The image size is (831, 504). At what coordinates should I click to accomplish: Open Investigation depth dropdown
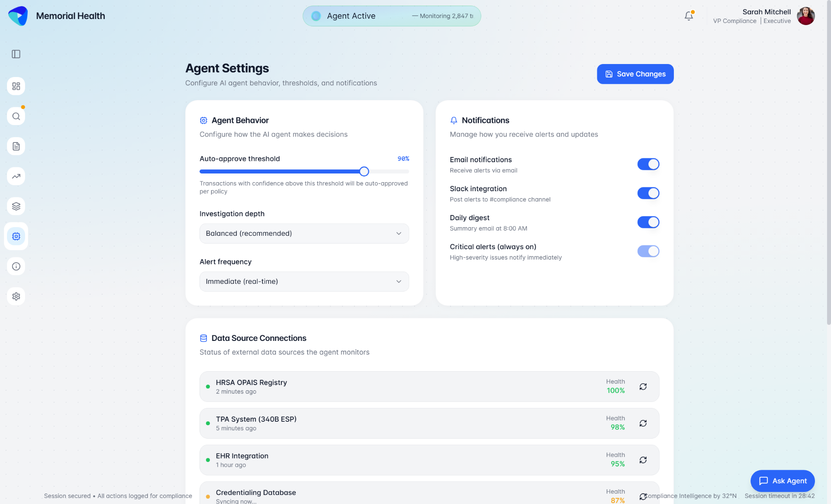tap(304, 233)
